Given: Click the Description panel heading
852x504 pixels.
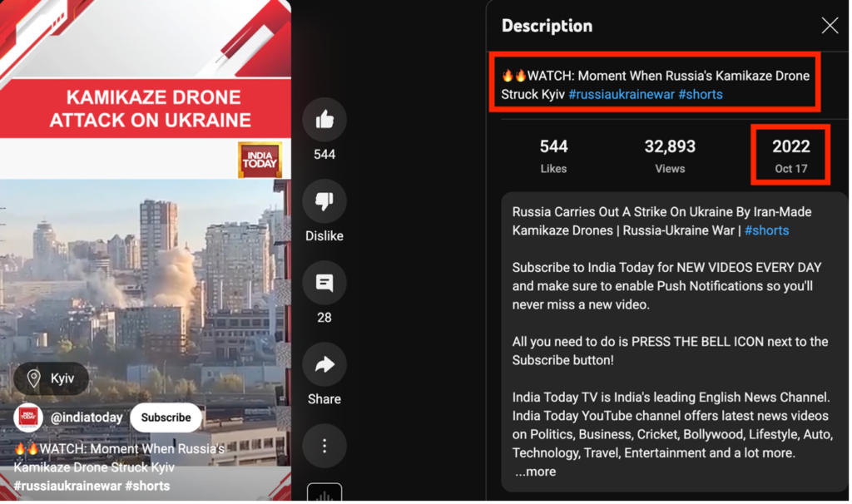Looking at the screenshot, I should click(x=547, y=26).
